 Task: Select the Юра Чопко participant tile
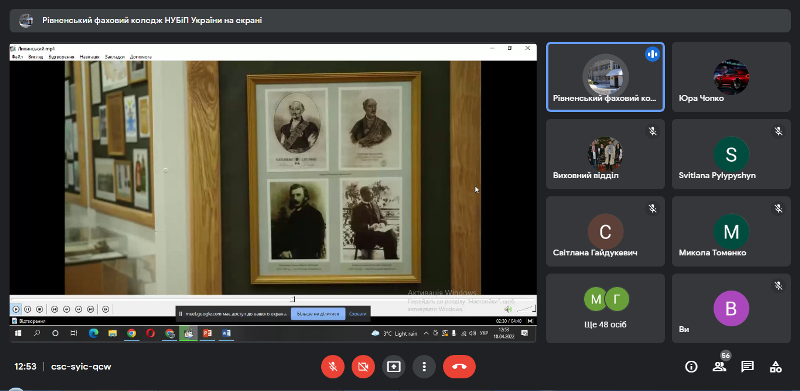[731, 77]
